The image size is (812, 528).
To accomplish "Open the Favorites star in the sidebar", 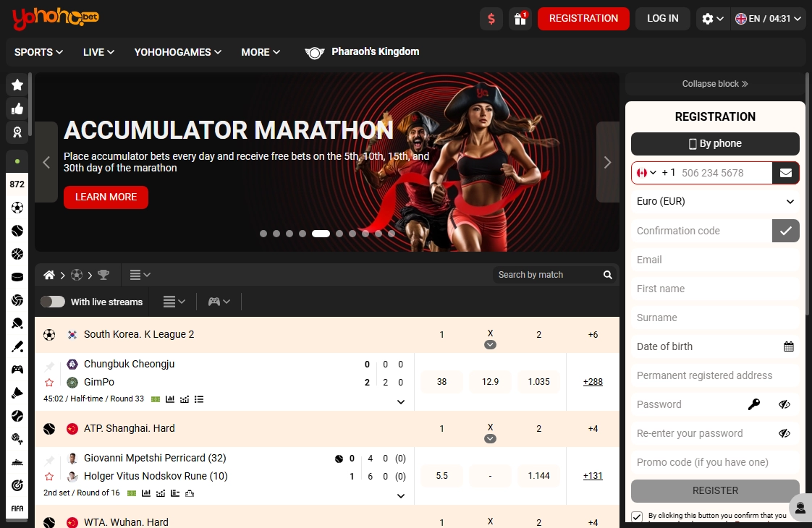I will (17, 85).
